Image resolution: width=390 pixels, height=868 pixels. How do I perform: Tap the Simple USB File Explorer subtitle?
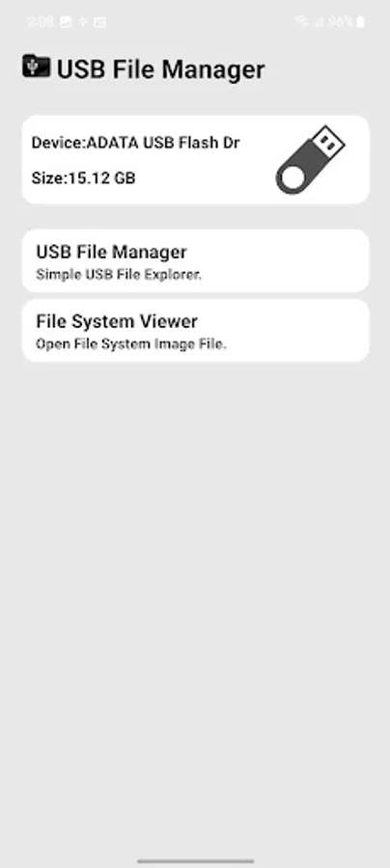(x=119, y=275)
